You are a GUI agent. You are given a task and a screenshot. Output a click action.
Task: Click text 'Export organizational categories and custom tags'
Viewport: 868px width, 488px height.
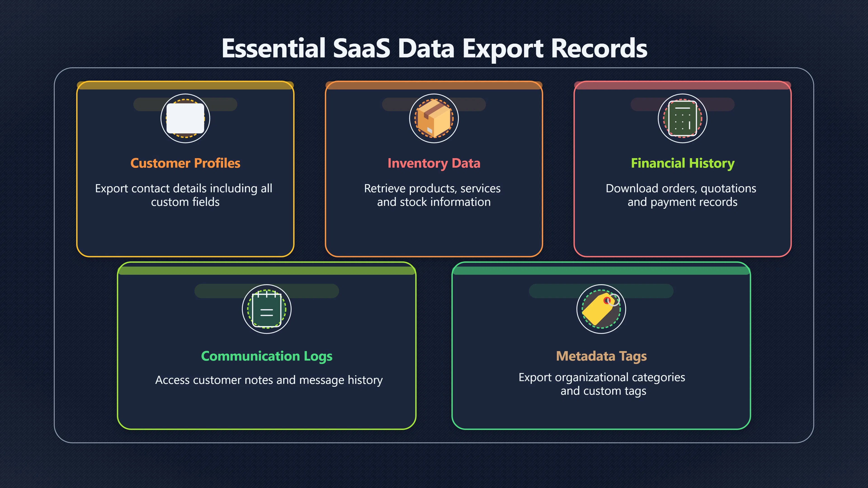coord(602,384)
